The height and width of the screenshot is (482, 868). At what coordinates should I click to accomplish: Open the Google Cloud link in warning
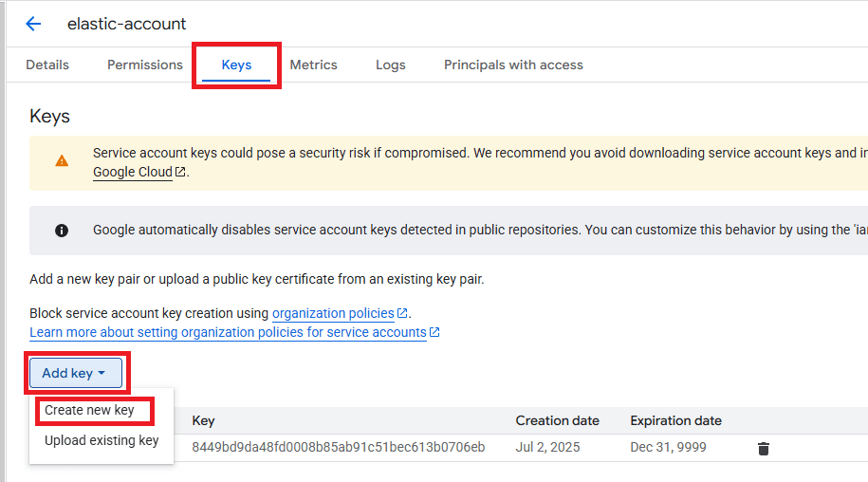click(132, 173)
